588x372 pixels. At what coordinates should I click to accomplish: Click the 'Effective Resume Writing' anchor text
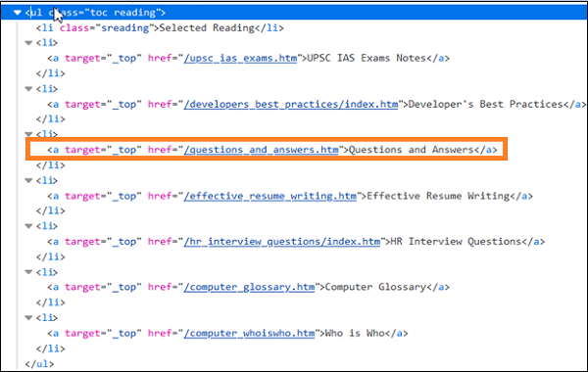click(438, 196)
